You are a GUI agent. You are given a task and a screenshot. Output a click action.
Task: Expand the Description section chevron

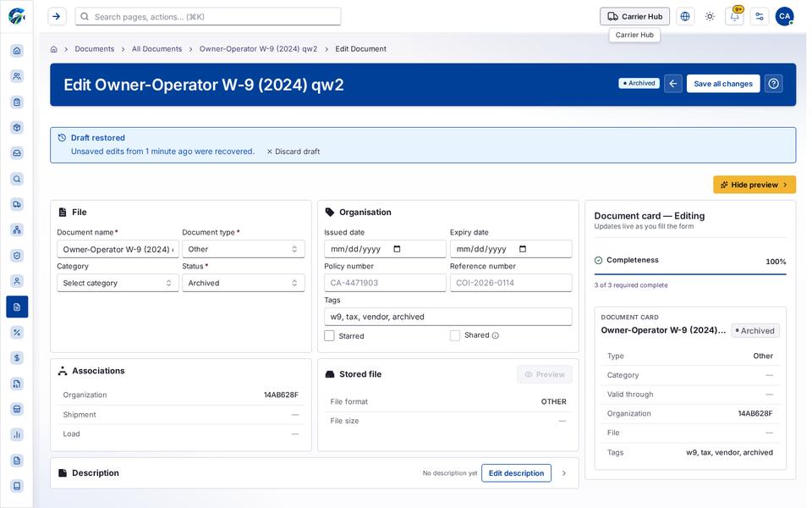pos(564,473)
